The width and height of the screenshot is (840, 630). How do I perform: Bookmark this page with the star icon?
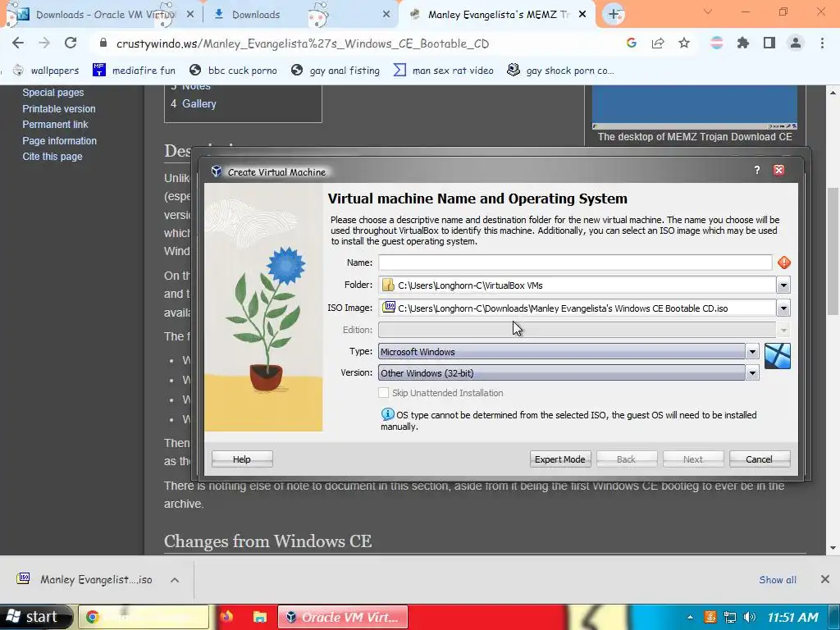[684, 43]
